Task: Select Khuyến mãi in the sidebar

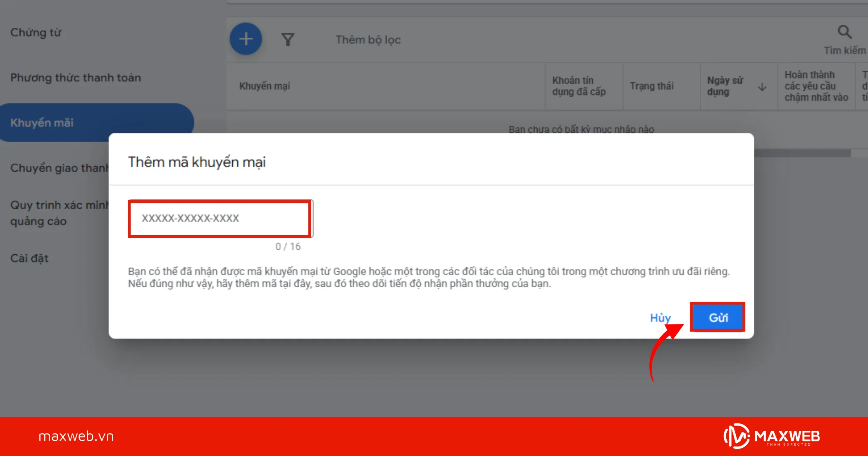Action: (x=42, y=123)
